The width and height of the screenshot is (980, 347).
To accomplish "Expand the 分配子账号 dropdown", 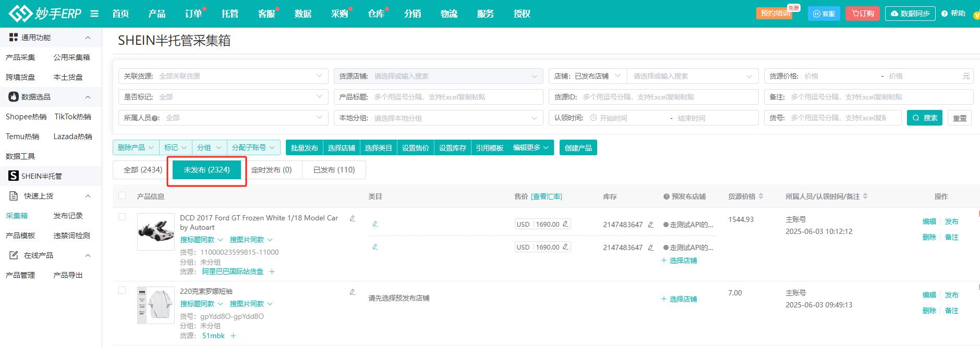I will point(253,147).
